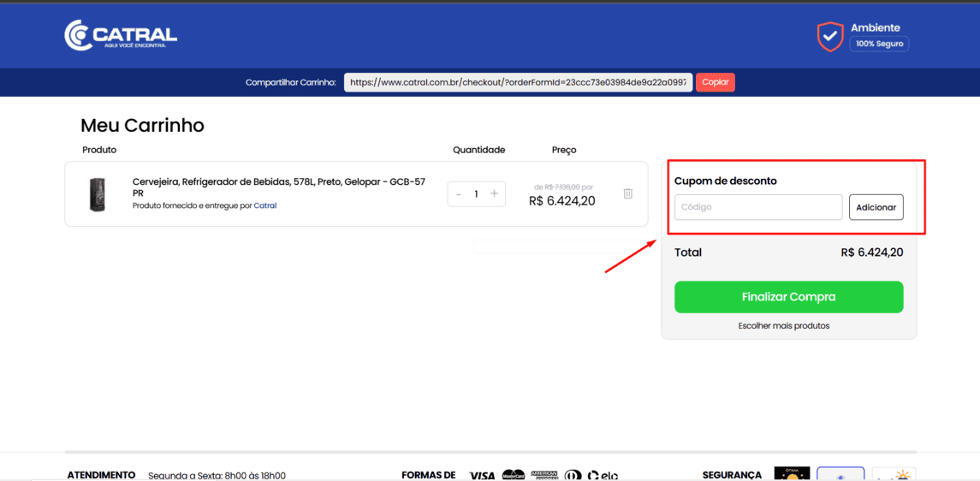Decrease the product quantity with the minus button
The height and width of the screenshot is (481, 980).
(459, 194)
